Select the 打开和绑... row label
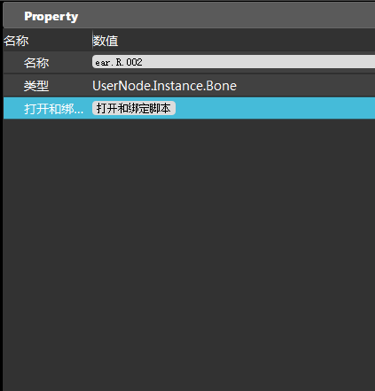Viewport: 375px width, 391px height. [x=54, y=109]
